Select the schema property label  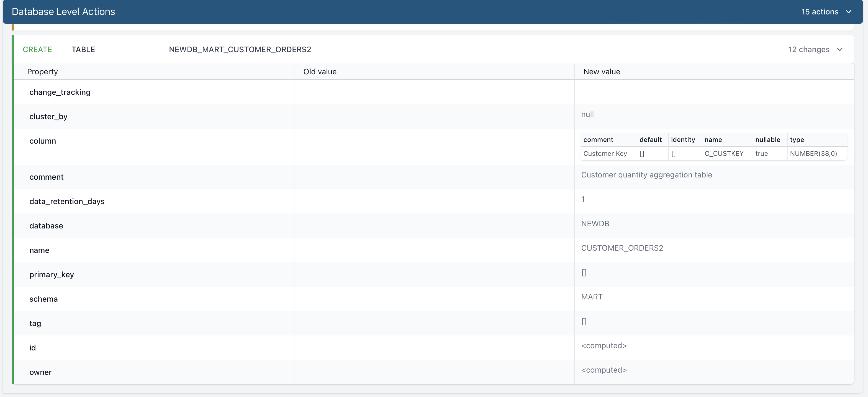[43, 299]
